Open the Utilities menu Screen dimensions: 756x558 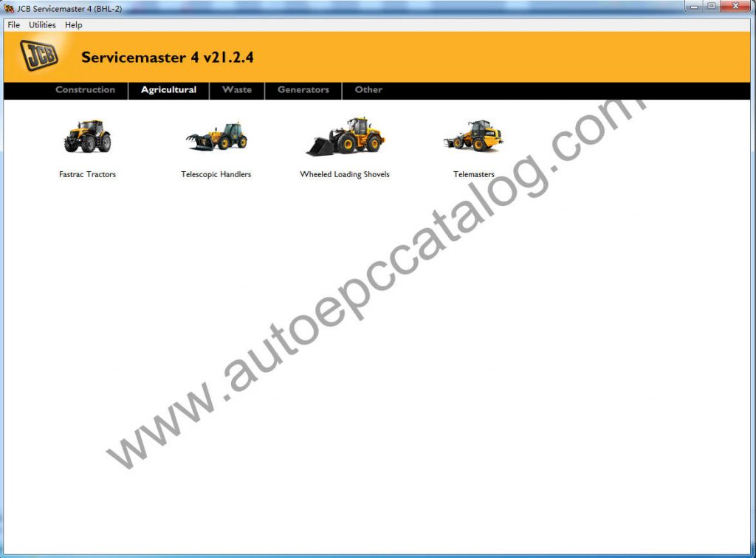tap(42, 24)
